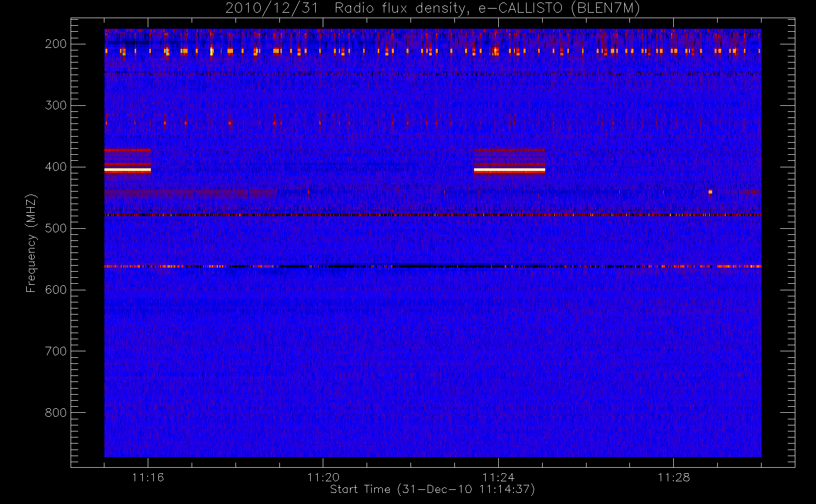The image size is (816, 504).
Task: Click the 500 frequency tick label
Action: pyautogui.click(x=56, y=228)
